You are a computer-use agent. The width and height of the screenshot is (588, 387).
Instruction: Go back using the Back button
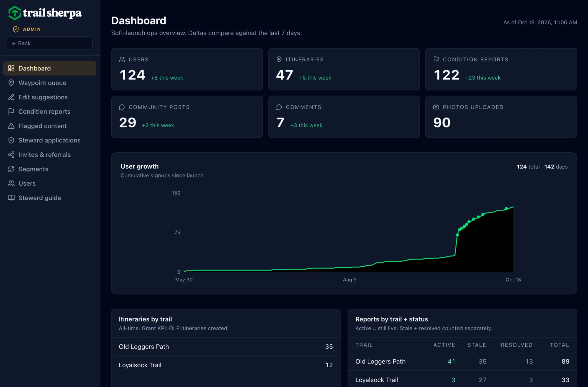click(50, 43)
